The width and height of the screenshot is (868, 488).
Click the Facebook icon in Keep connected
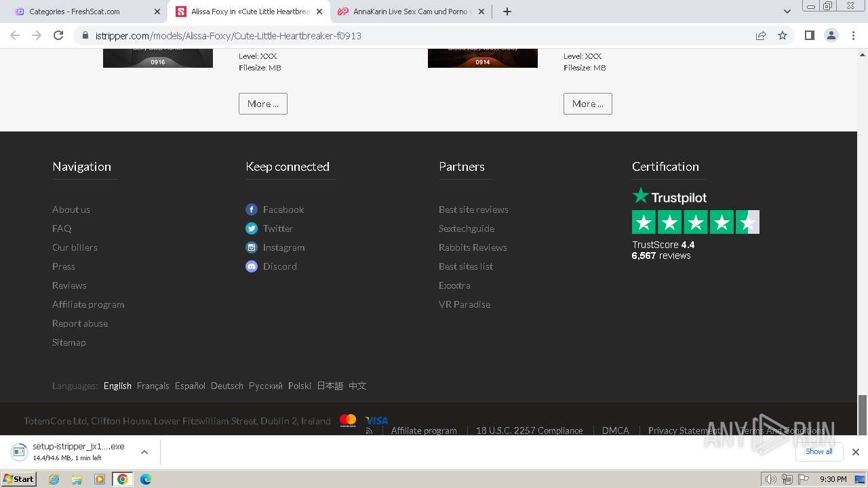252,209
